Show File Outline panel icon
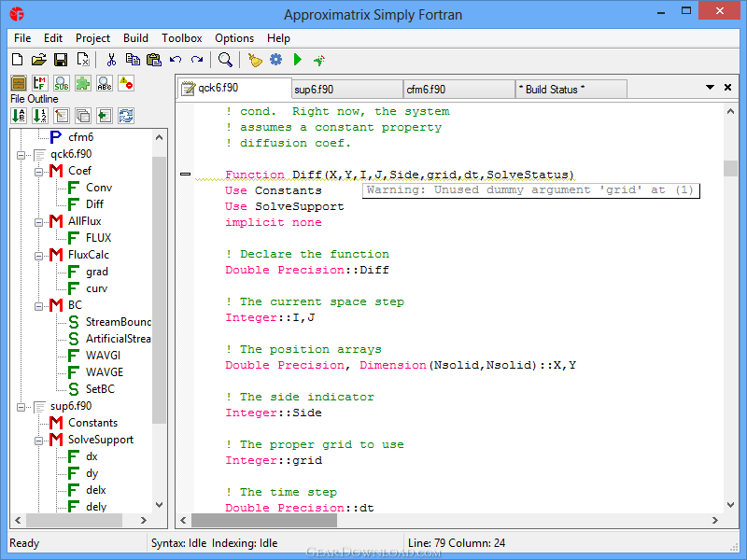The width and height of the screenshot is (747, 560). pyautogui.click(x=40, y=83)
